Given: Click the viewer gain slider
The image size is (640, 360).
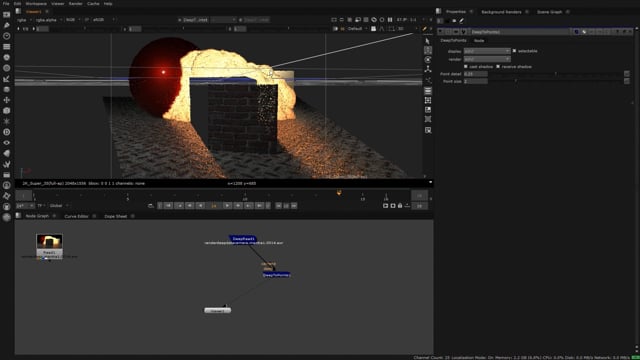Looking at the screenshot, I should (x=86, y=29).
